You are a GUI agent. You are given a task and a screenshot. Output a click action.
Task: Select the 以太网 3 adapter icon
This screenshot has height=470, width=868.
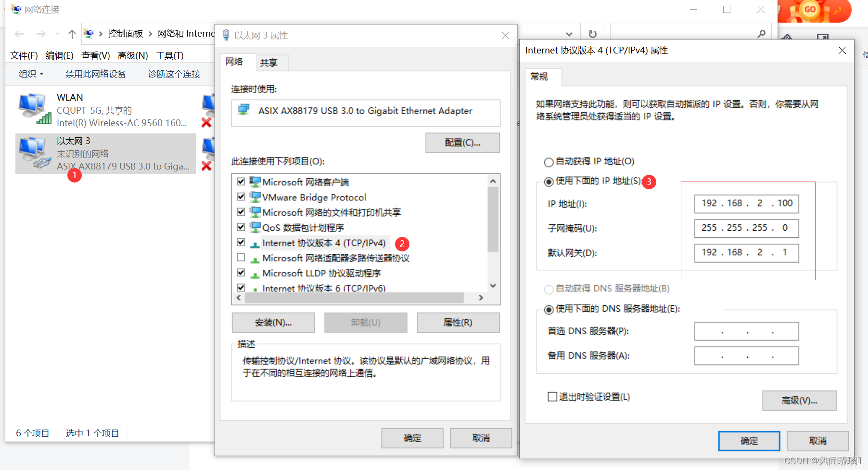coord(35,153)
